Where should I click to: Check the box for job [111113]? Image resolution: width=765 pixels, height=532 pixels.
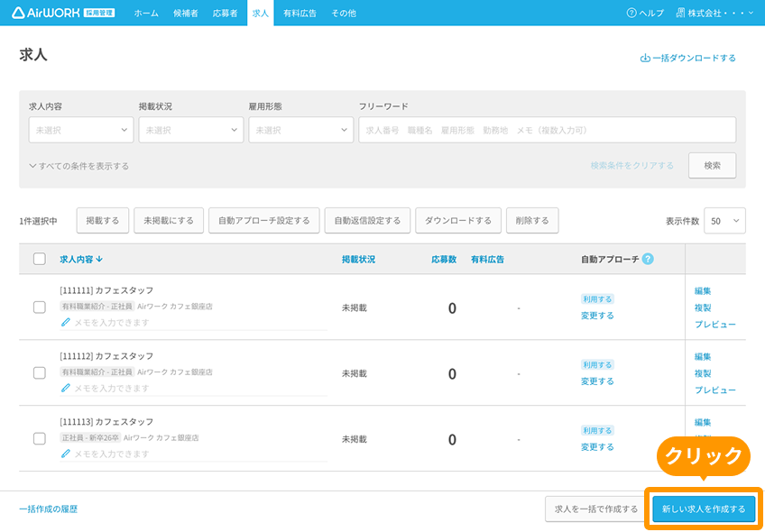pos(40,439)
